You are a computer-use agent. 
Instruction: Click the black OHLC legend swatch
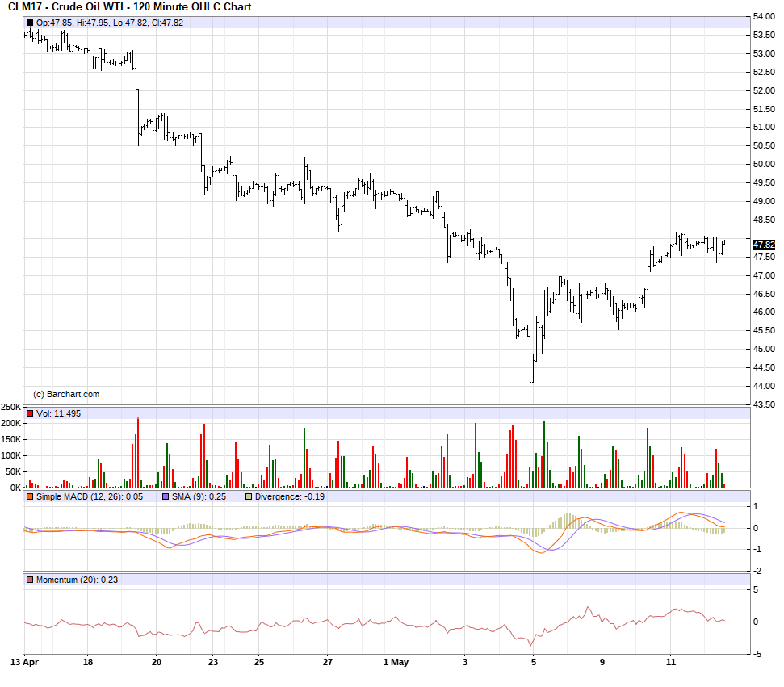pos(30,23)
